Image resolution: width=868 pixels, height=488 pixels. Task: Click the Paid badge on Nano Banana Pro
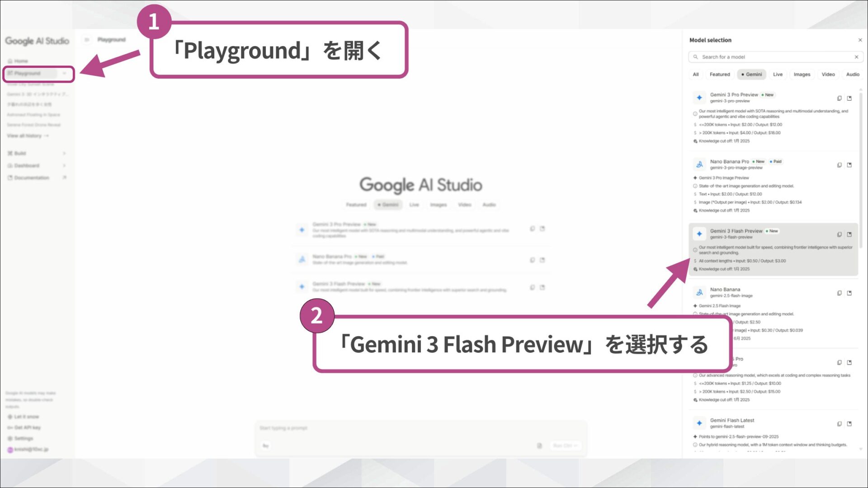(776, 161)
